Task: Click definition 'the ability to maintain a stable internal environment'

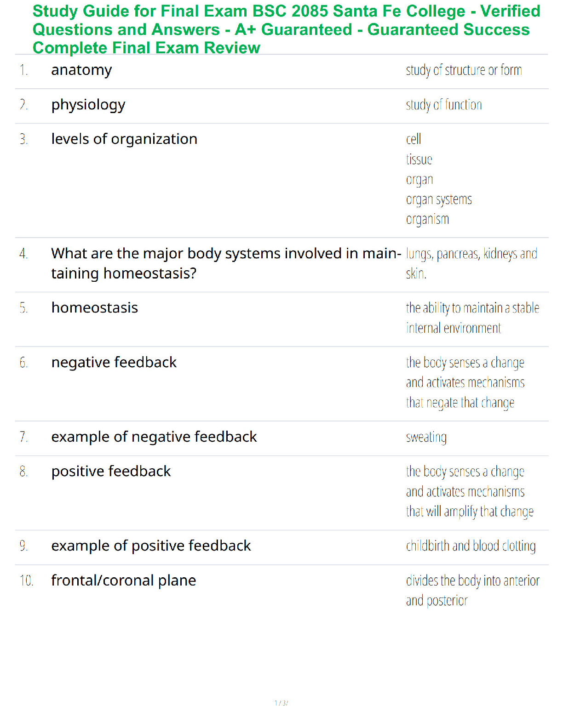Action: pos(472,318)
